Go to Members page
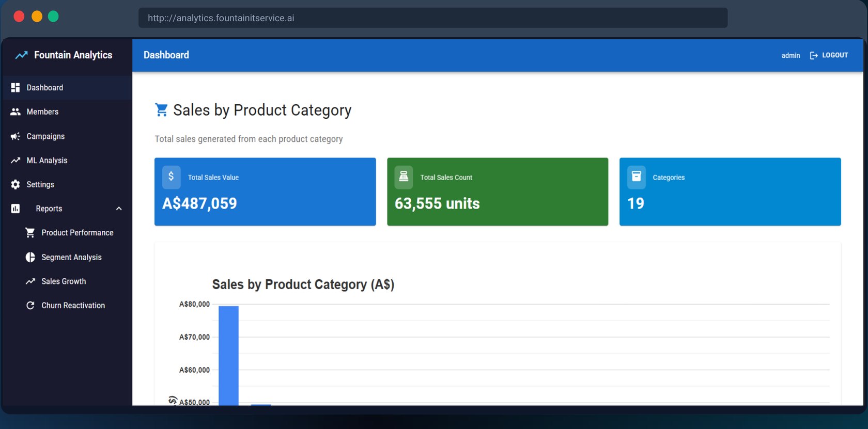 pyautogui.click(x=66, y=112)
